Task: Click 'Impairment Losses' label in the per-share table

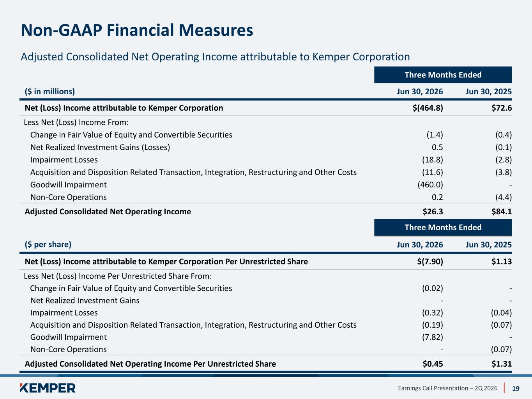Action: 64,313
